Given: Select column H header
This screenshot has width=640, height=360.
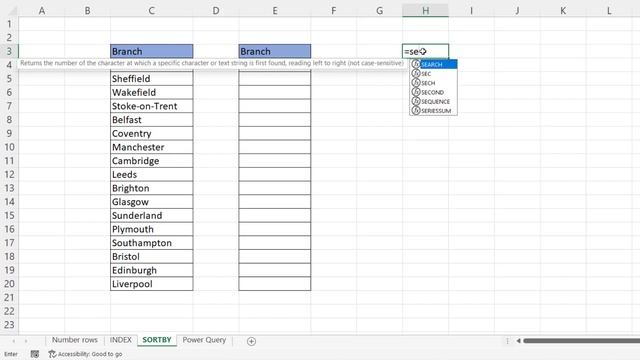Looking at the screenshot, I should 425,11.
